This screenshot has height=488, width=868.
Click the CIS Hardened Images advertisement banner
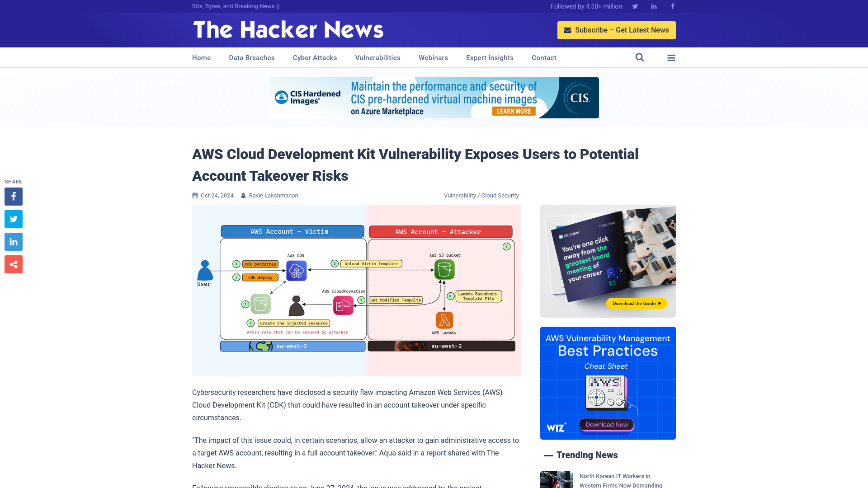click(434, 98)
